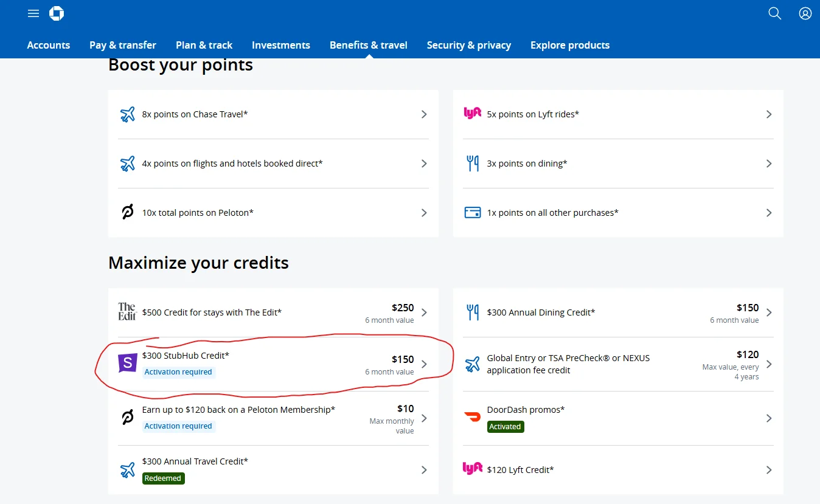Select the redeemed $300 Annual Travel Credit row
The width and height of the screenshot is (820, 504).
tap(273, 469)
